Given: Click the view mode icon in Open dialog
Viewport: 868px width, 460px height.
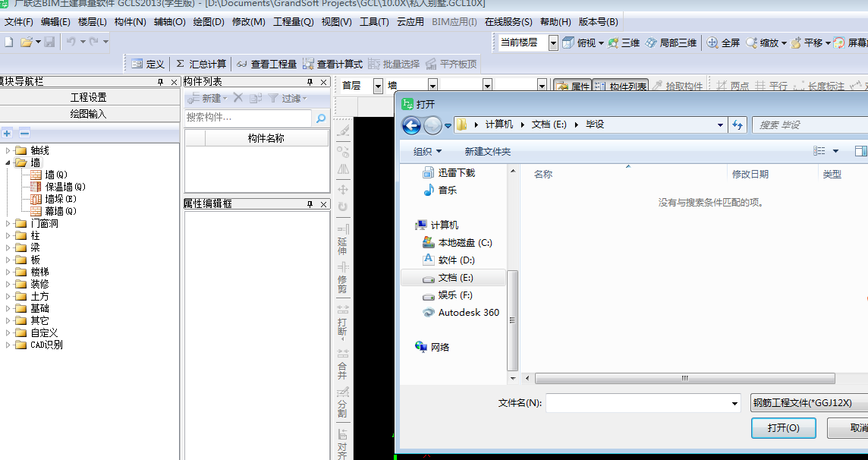Looking at the screenshot, I should tap(820, 151).
